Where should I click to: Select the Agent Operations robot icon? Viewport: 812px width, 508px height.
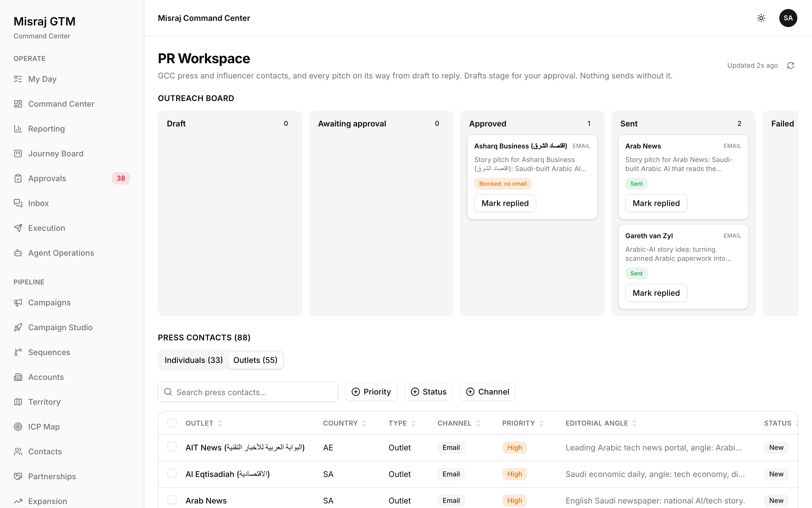(18, 253)
